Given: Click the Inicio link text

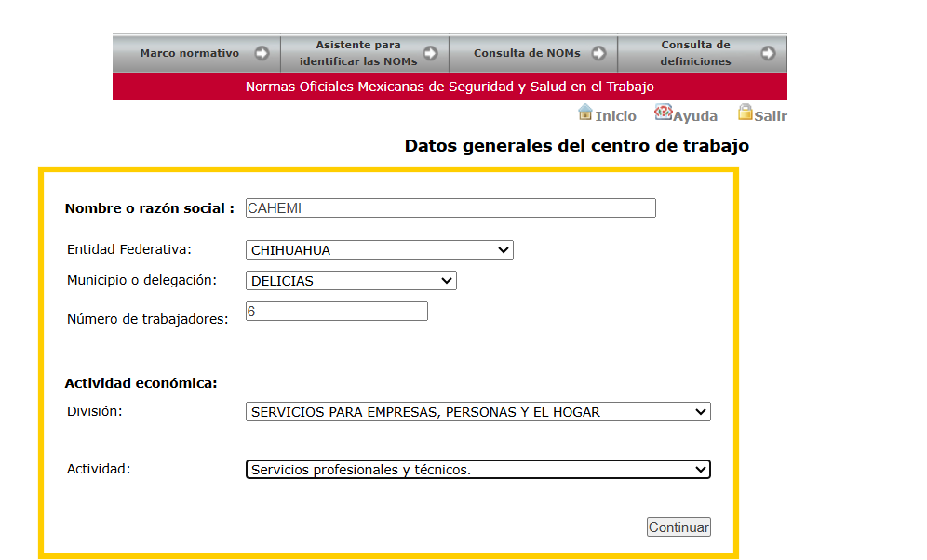Looking at the screenshot, I should [615, 115].
